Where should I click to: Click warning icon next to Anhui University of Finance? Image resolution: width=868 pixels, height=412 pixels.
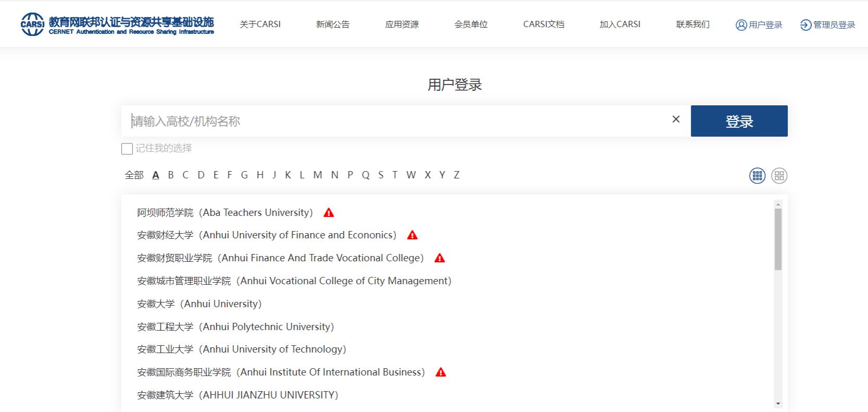point(412,235)
